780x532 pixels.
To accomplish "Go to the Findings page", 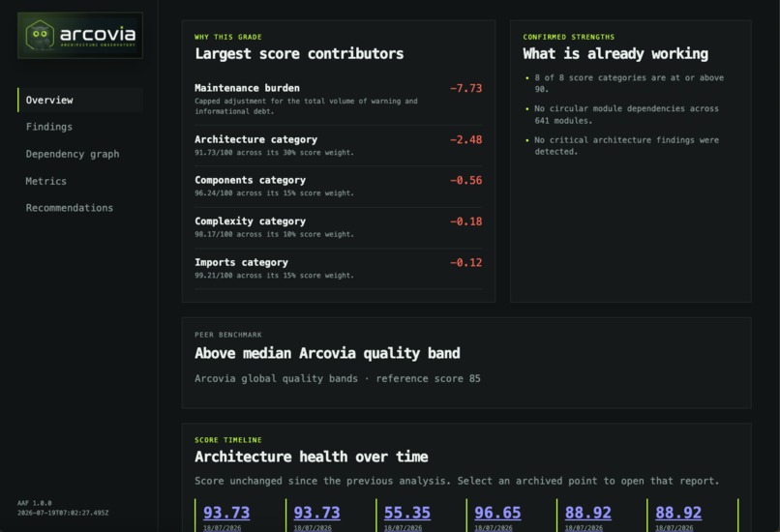I will (49, 127).
